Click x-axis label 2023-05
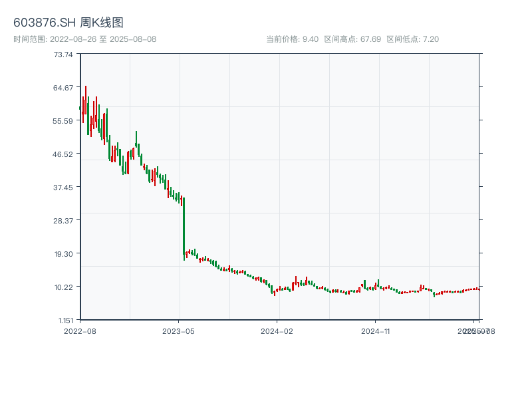Viewport: 532px width, 399px height. [178, 331]
